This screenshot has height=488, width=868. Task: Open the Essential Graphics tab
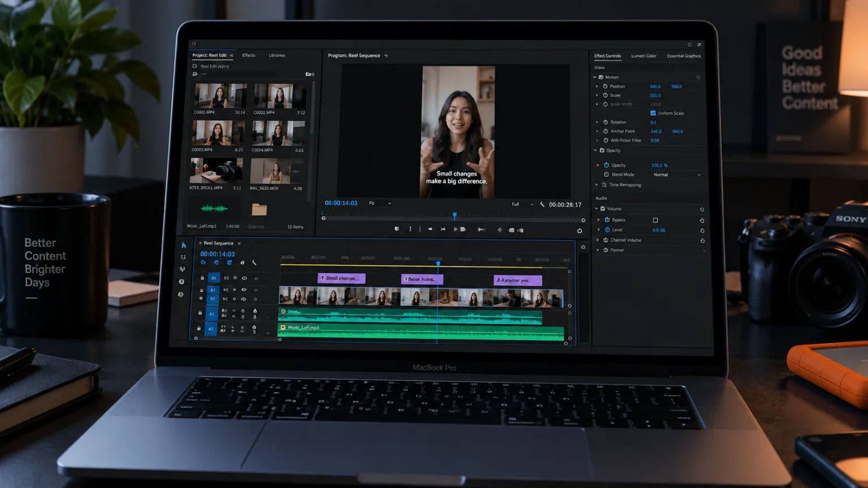pyautogui.click(x=684, y=56)
